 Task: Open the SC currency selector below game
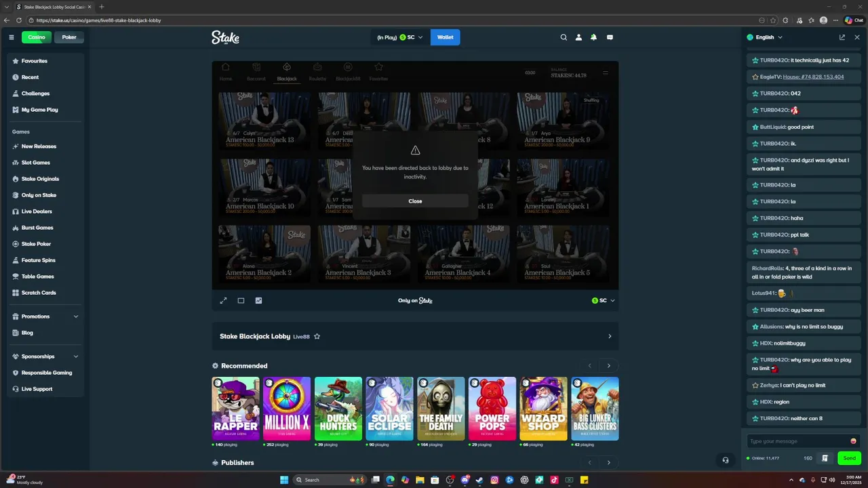click(x=604, y=300)
